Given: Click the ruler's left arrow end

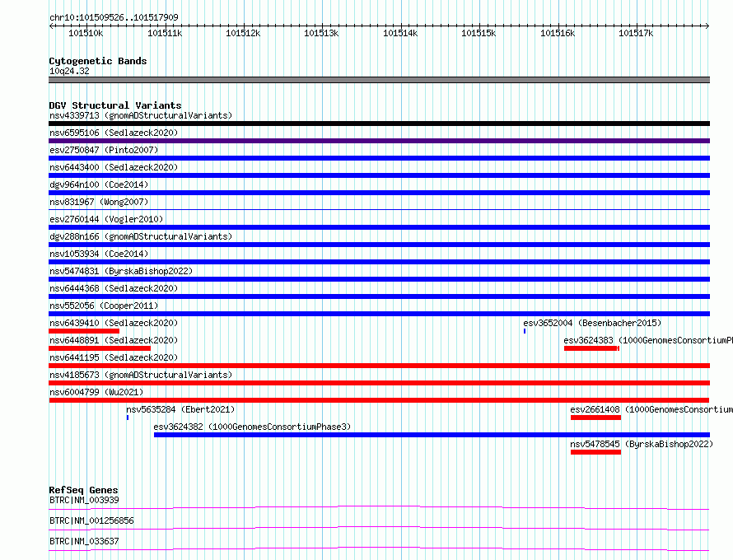Looking at the screenshot, I should click(51, 26).
